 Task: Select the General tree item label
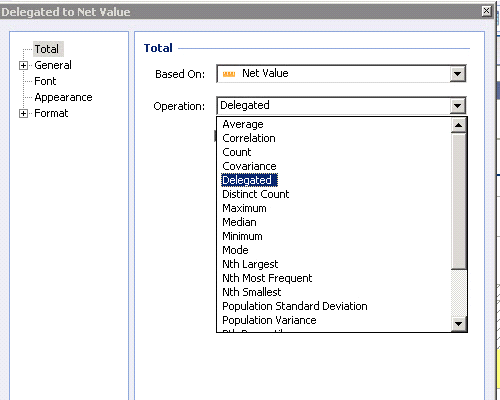click(x=53, y=65)
